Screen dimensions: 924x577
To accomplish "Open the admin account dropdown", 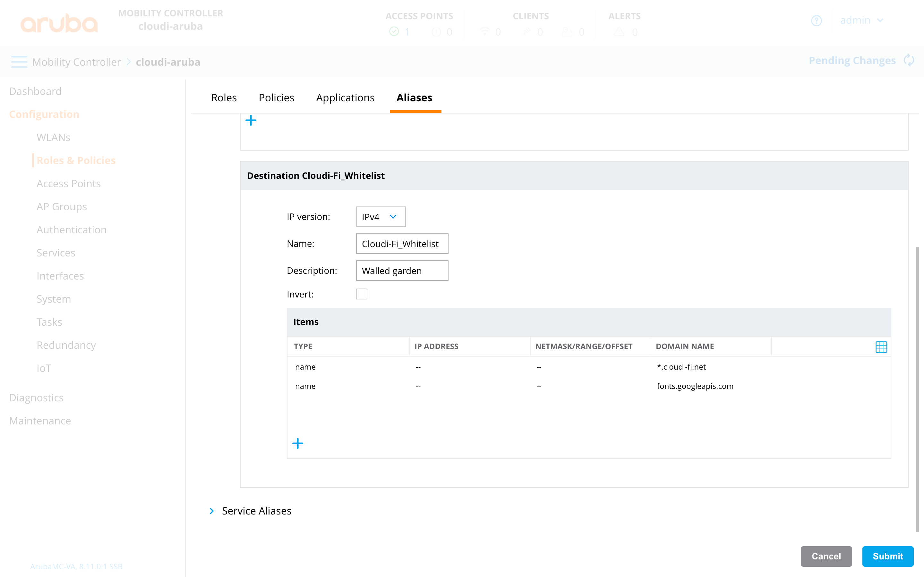I will click(862, 21).
